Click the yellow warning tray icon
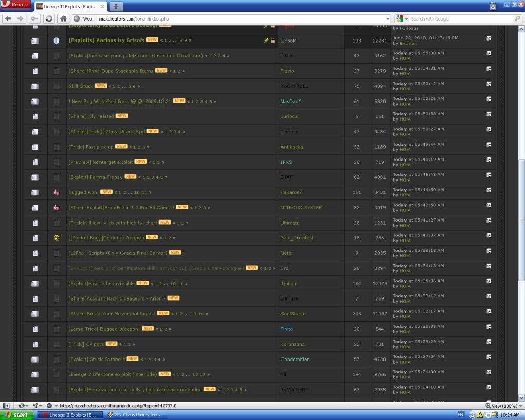This screenshot has height=420, width=525. 479,415
